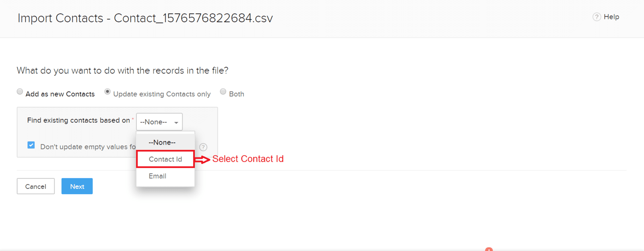Click the red notification badge at bottom
The height and width of the screenshot is (251, 644).
[x=489, y=249]
